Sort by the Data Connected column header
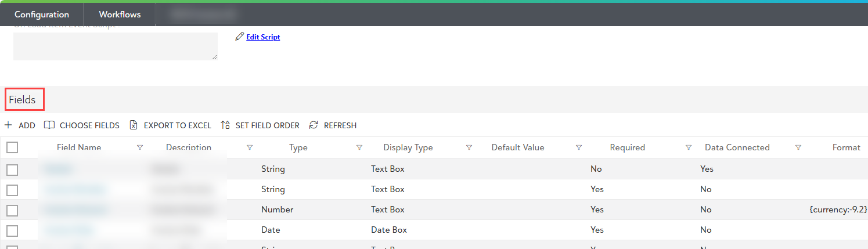This screenshot has height=249, width=868. pyautogui.click(x=737, y=147)
